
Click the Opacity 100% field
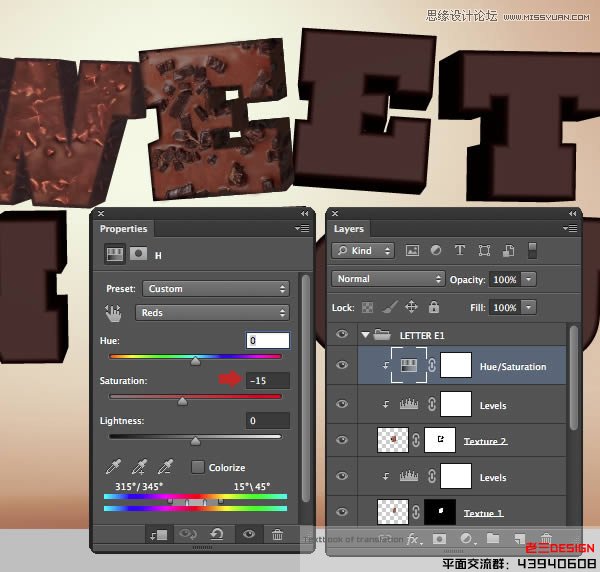(x=505, y=279)
